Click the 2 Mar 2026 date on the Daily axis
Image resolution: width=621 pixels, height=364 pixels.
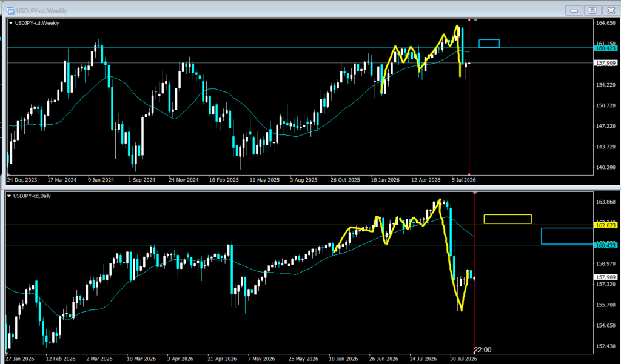point(100,359)
